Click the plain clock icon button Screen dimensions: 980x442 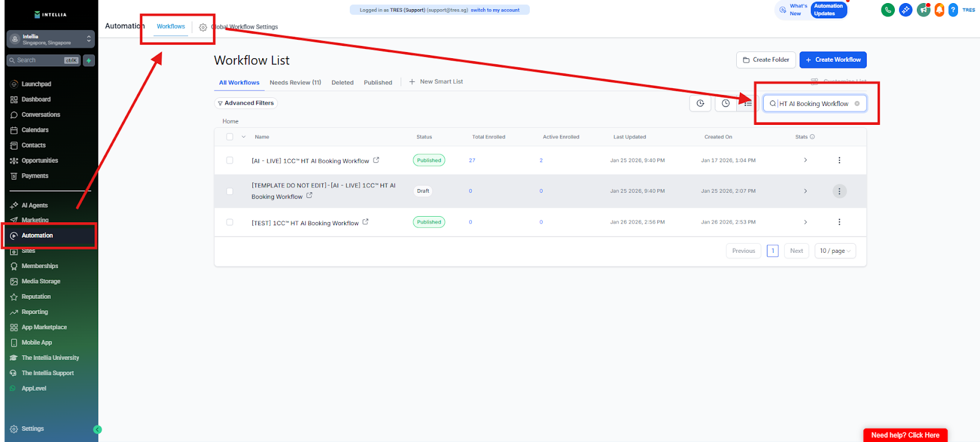tap(726, 103)
